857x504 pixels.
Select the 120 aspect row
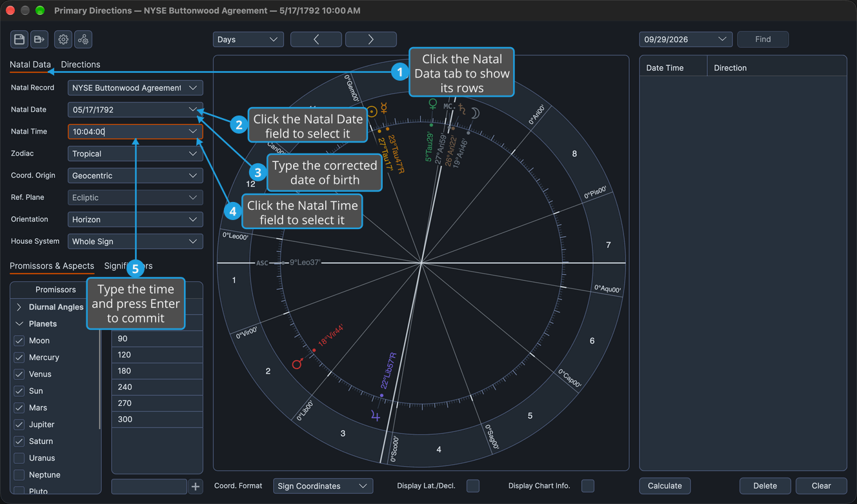157,355
